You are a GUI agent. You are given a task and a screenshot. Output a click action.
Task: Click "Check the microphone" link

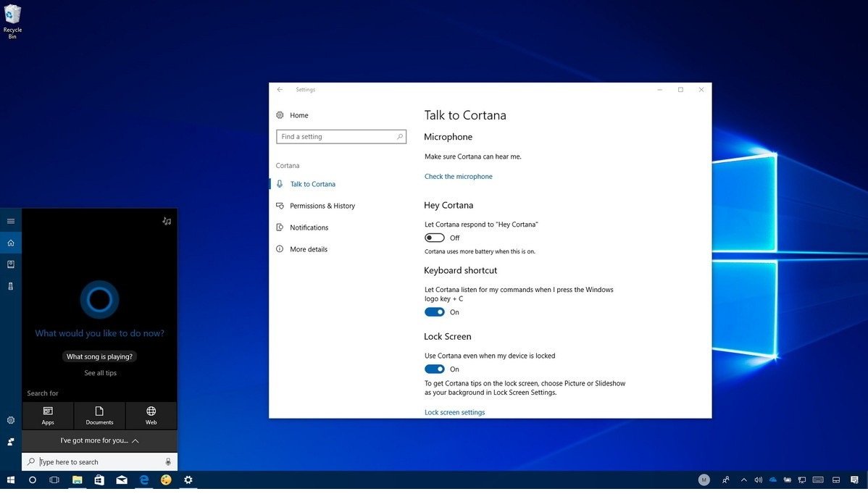459,177
